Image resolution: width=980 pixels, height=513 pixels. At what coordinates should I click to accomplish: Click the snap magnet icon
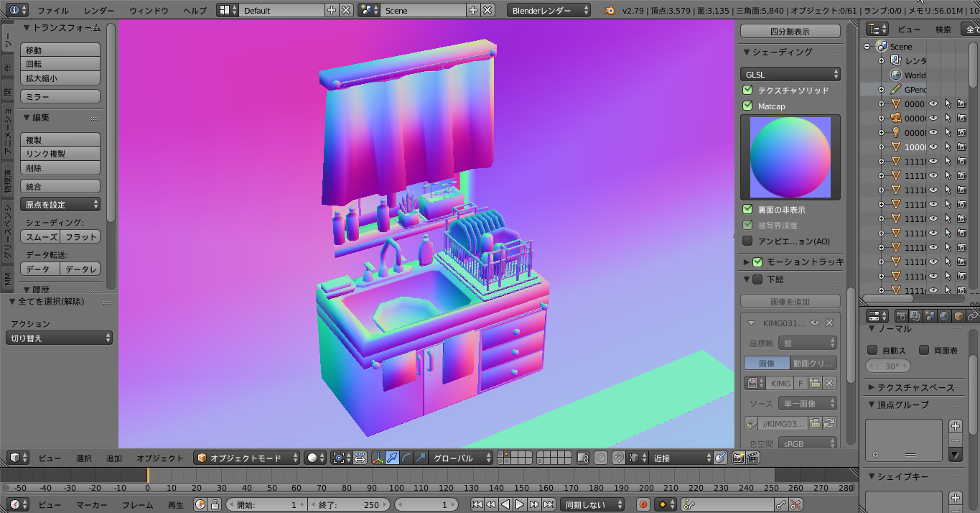618,458
